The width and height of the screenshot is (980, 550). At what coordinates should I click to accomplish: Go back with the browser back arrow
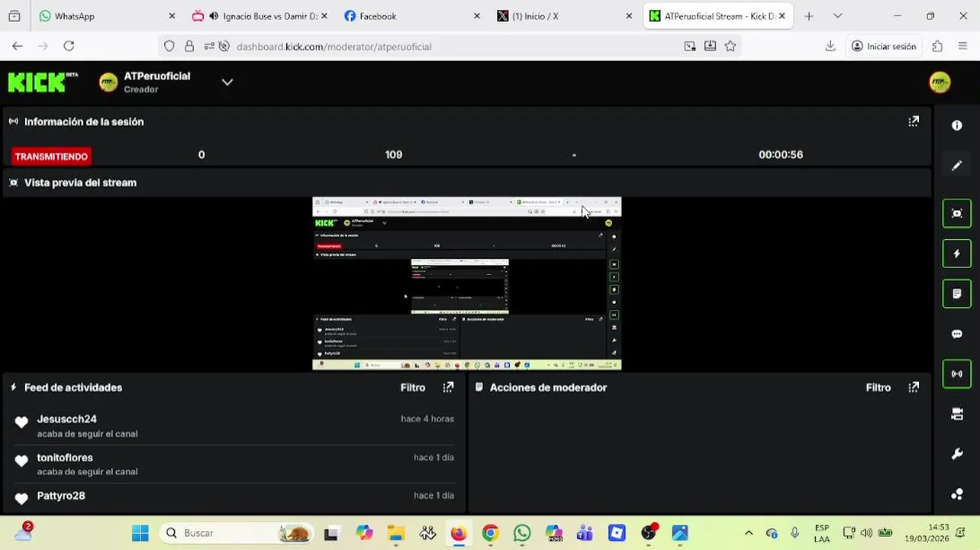[17, 46]
